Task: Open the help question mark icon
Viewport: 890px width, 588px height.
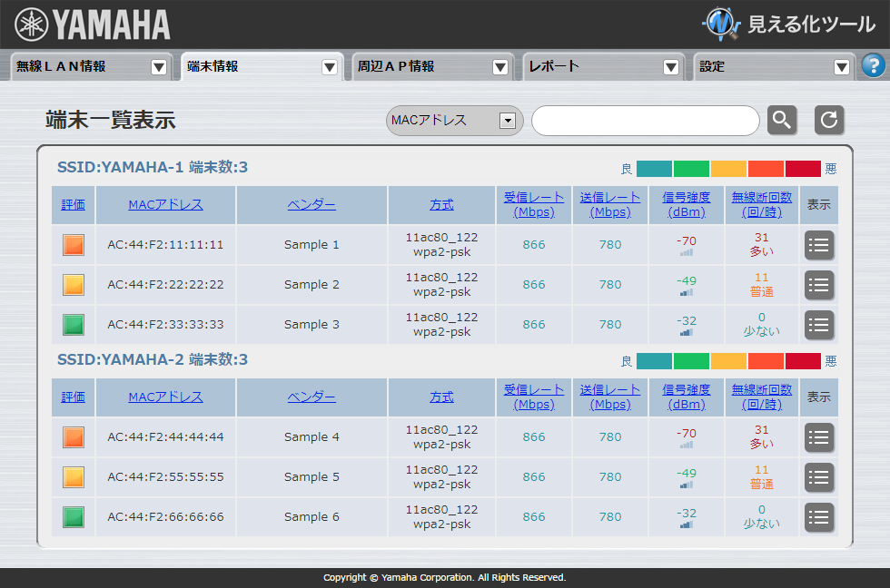Action: tap(873, 65)
